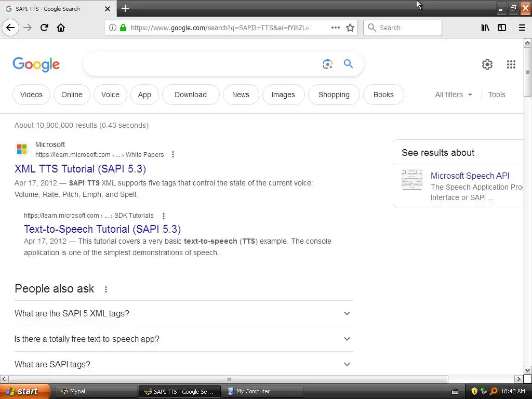Click the horizontal scrollbar right arrow

(519, 379)
